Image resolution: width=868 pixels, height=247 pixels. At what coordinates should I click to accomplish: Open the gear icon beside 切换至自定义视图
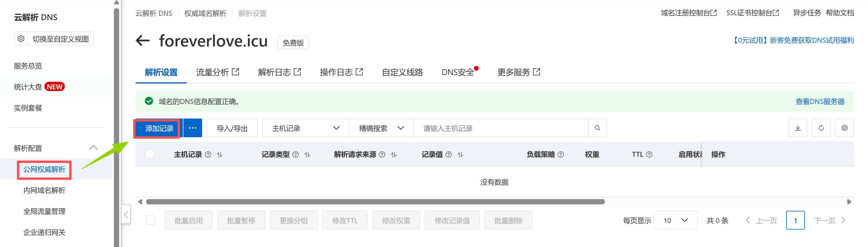click(21, 39)
